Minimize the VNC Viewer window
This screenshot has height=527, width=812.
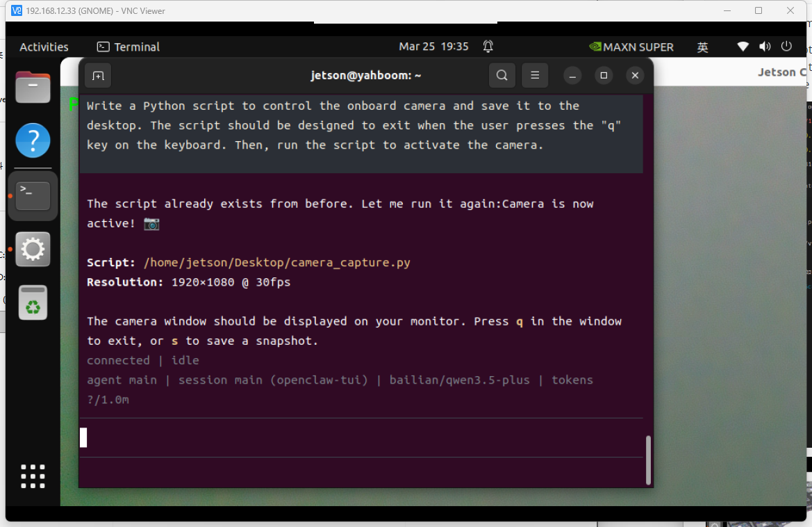pyautogui.click(x=727, y=11)
